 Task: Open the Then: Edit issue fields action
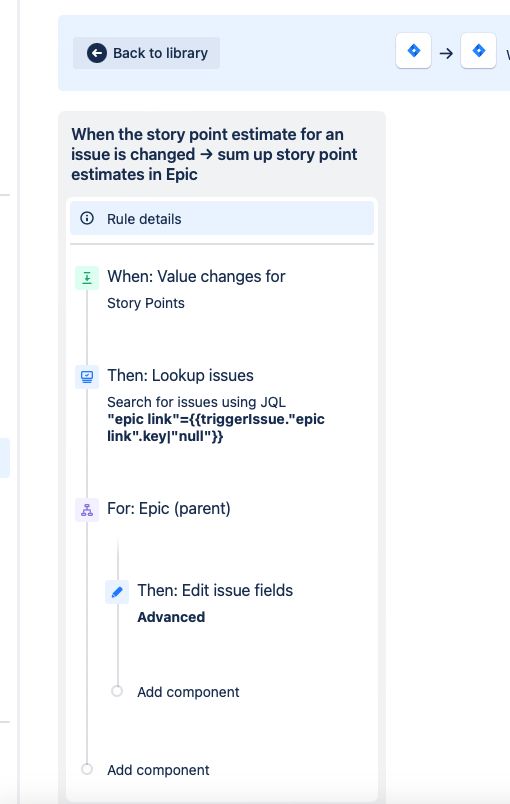(x=215, y=590)
